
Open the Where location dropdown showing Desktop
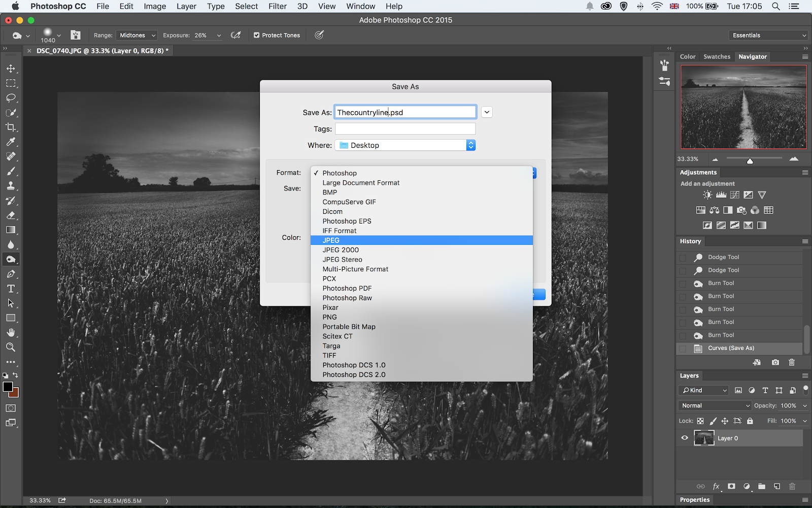[x=405, y=145]
